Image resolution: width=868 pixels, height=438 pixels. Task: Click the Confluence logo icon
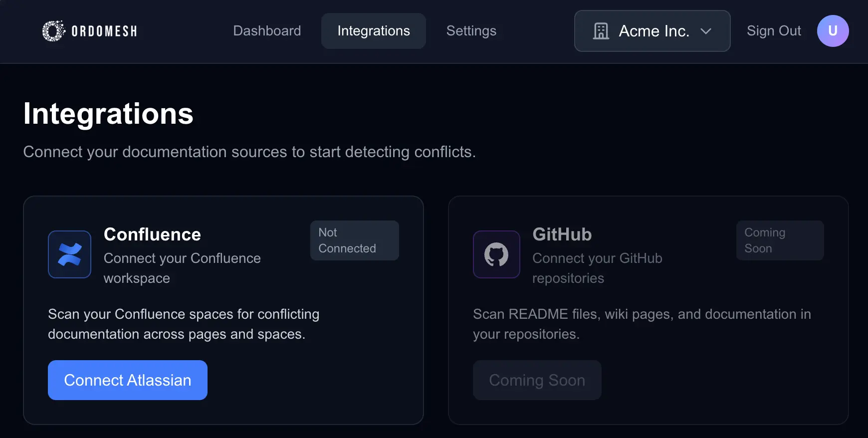pyautogui.click(x=69, y=254)
